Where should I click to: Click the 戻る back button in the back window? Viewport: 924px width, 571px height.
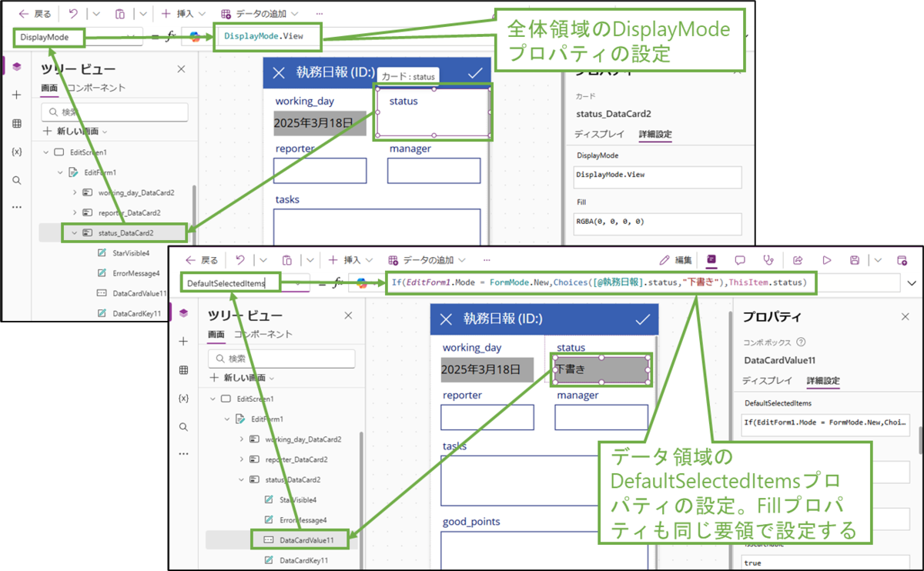pyautogui.click(x=35, y=13)
